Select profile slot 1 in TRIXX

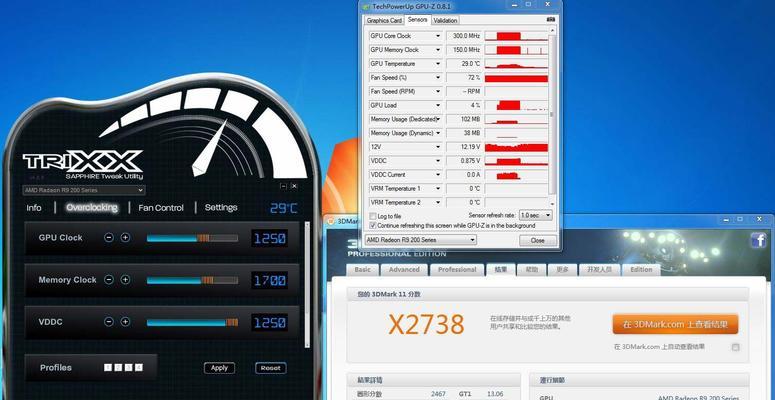pyautogui.click(x=108, y=367)
